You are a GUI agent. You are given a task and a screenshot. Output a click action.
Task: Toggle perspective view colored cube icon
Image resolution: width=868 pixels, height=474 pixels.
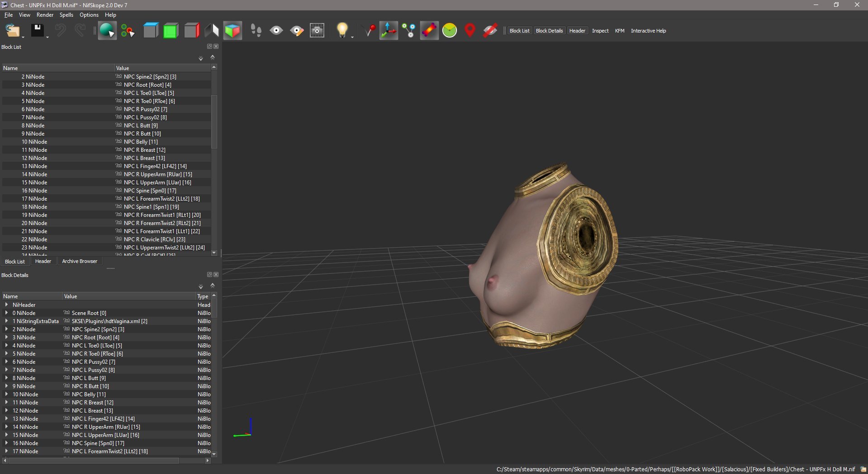click(232, 31)
